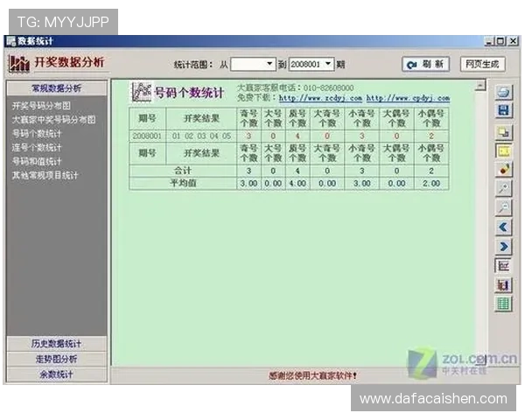Click the 感谢您使用大赢家软件 status text
Screen dimensions: 525x420
pyautogui.click(x=312, y=375)
